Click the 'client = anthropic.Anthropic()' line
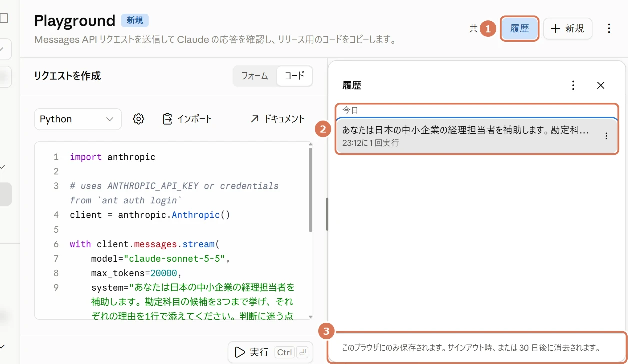Image resolution: width=628 pixels, height=364 pixels. click(x=150, y=215)
